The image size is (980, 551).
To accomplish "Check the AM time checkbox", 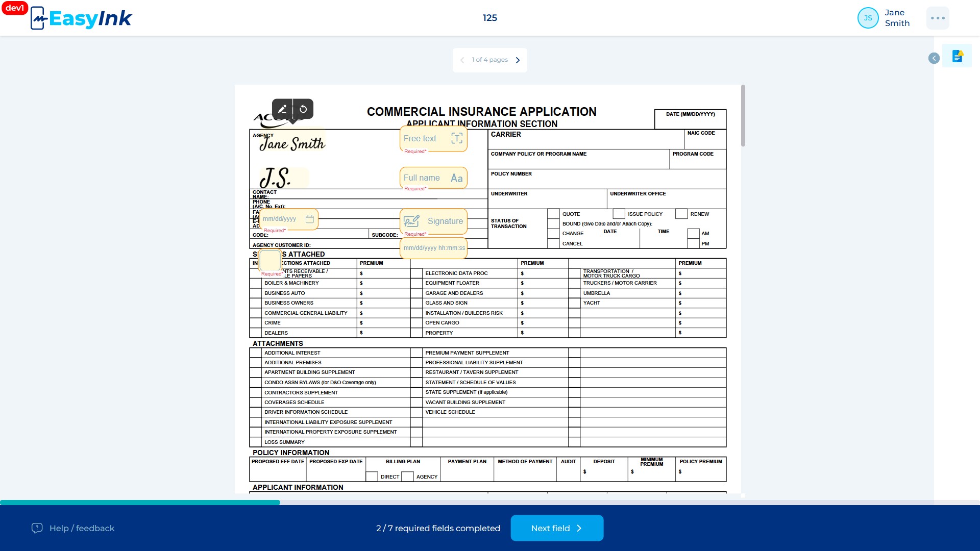I will [x=693, y=234].
